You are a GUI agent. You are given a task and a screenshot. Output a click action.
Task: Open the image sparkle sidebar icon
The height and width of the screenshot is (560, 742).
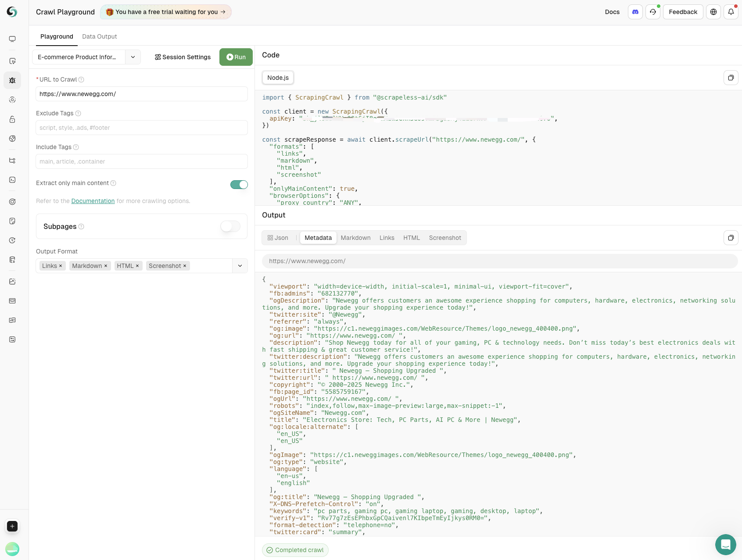12,282
